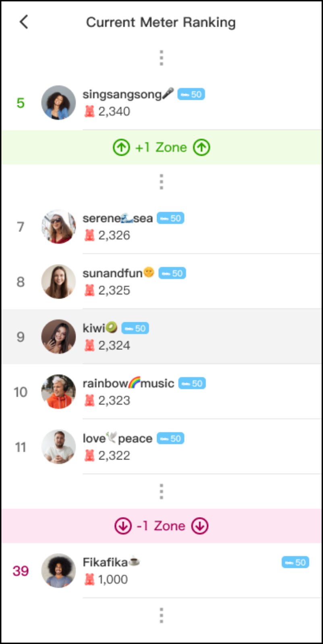Select the sunandfun username
This screenshot has height=644, width=323.
113,273
